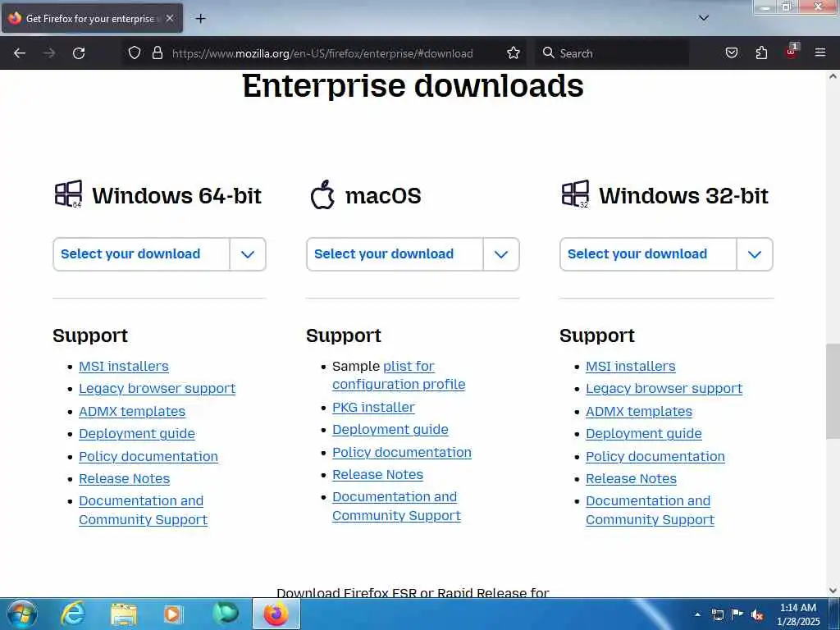
Task: Select the Get Firefox for your enterprise tab
Action: 92,19
